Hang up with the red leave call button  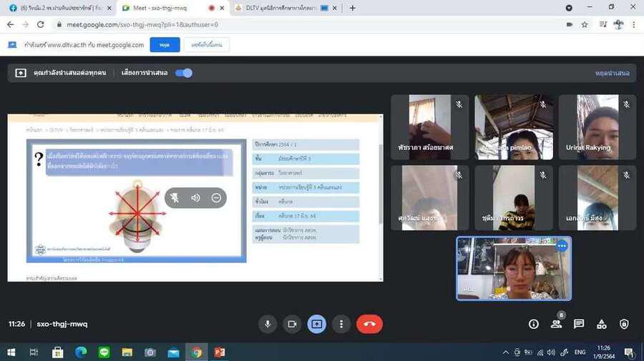[369, 324]
